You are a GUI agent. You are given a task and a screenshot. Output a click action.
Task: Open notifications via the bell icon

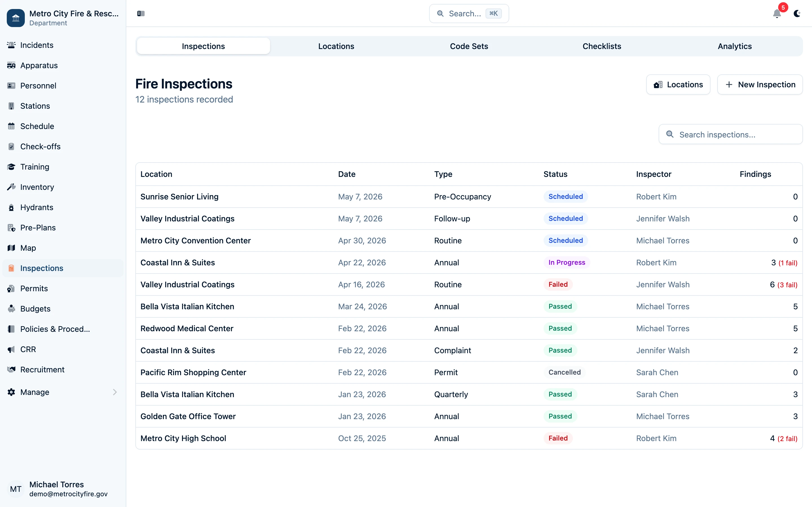coord(777,14)
